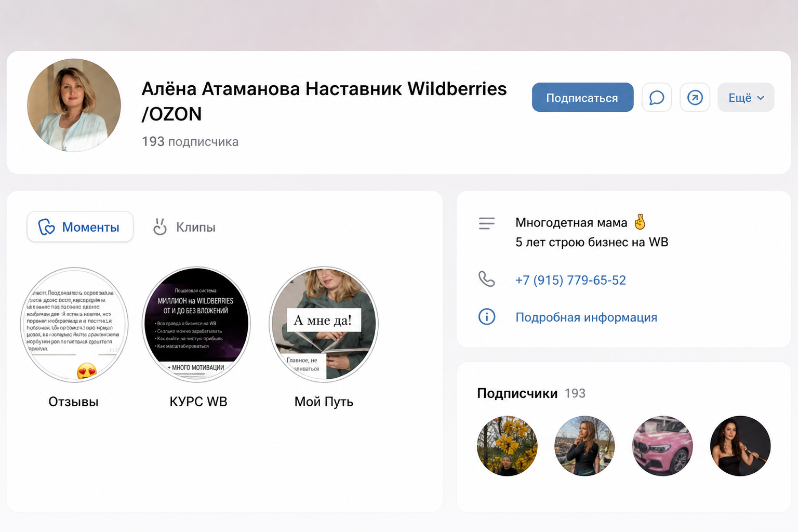Switch to the Моменты tab
This screenshot has width=798, height=532.
point(80,227)
